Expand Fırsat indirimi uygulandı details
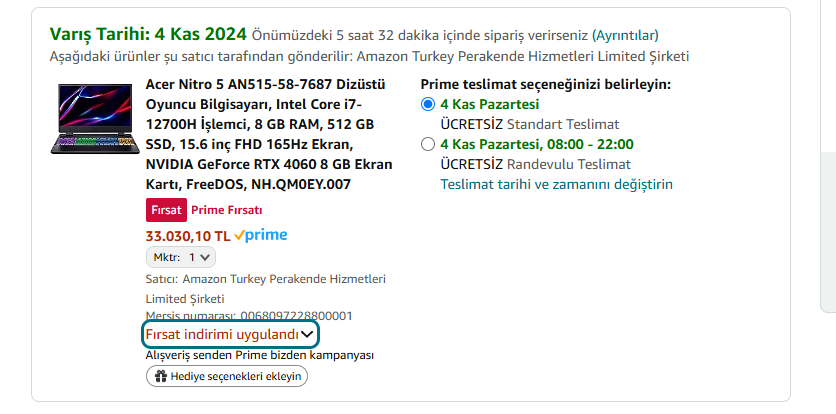The width and height of the screenshot is (836, 414). click(x=222, y=333)
